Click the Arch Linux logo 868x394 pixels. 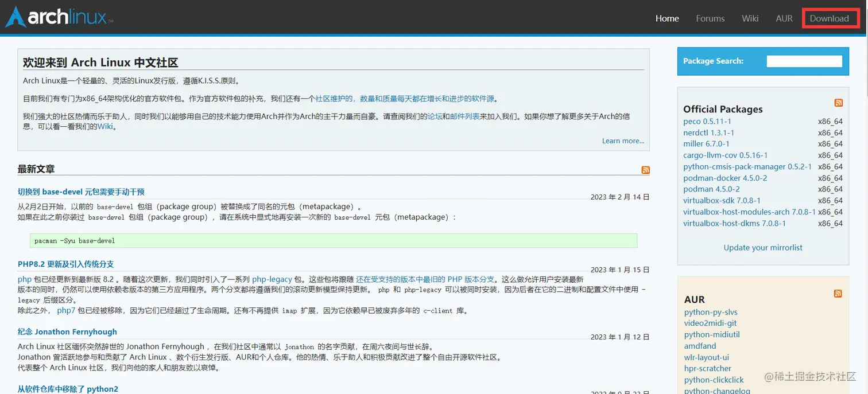59,17
